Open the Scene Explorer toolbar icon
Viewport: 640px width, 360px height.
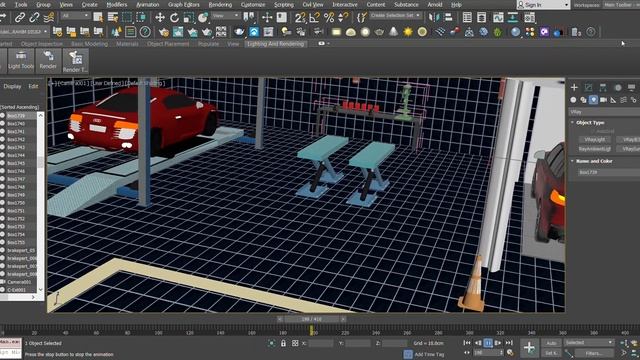click(467, 18)
